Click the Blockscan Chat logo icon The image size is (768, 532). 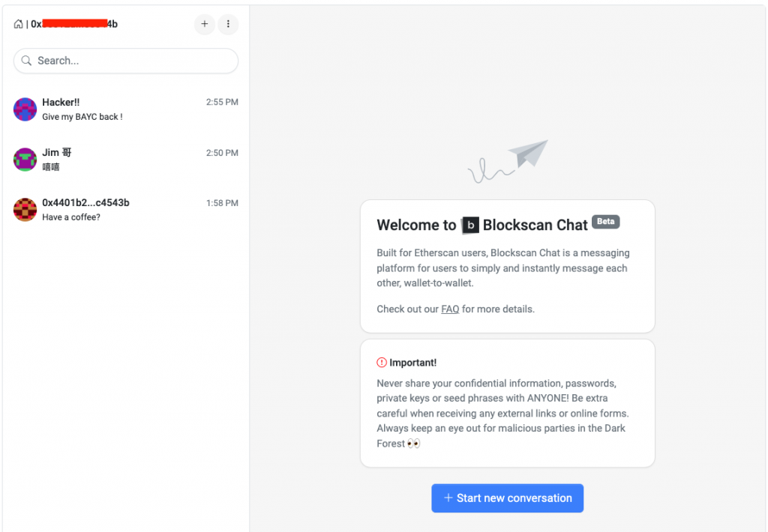coord(470,225)
